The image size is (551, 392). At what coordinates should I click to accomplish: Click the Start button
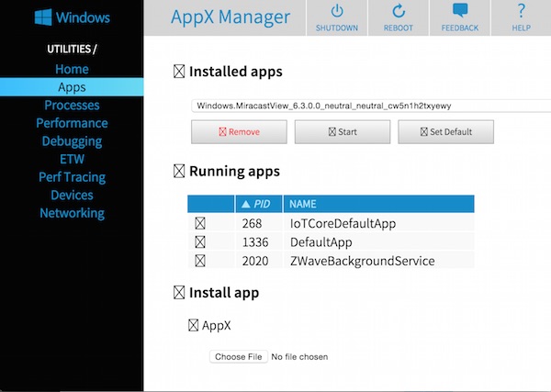[x=343, y=131]
